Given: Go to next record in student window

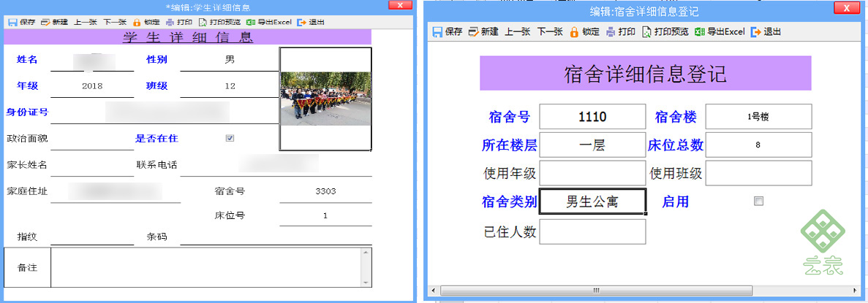Looking at the screenshot, I should [115, 23].
